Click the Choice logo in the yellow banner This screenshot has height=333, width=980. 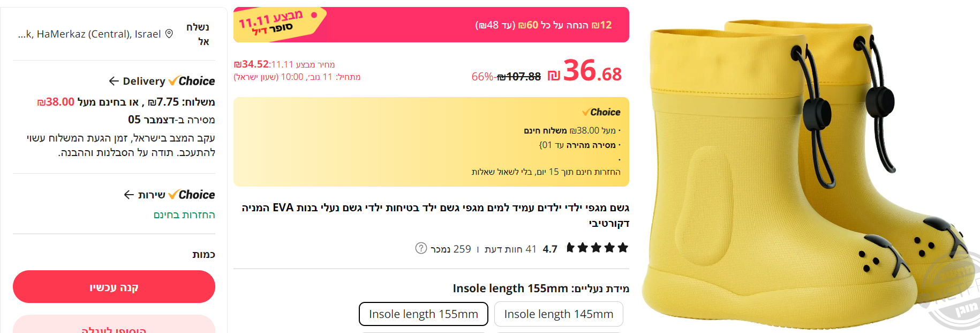[x=601, y=112]
